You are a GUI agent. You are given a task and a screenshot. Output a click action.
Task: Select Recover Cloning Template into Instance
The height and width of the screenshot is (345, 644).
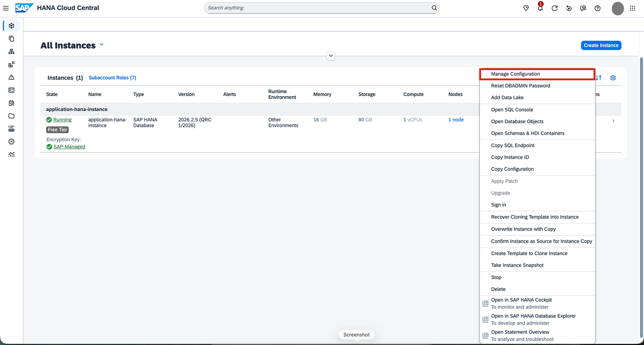[x=537, y=217]
